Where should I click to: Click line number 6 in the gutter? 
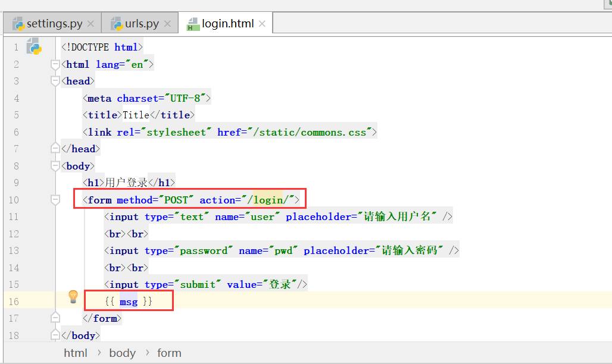pyautogui.click(x=16, y=132)
